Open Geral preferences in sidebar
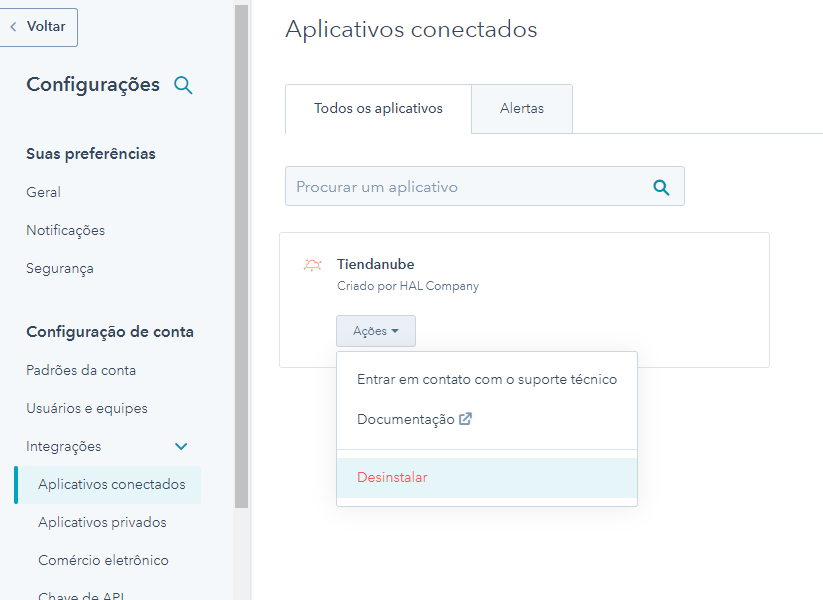 43,192
